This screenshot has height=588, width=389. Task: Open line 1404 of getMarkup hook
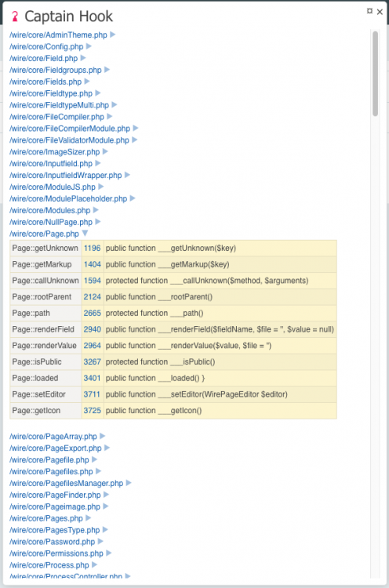(93, 264)
